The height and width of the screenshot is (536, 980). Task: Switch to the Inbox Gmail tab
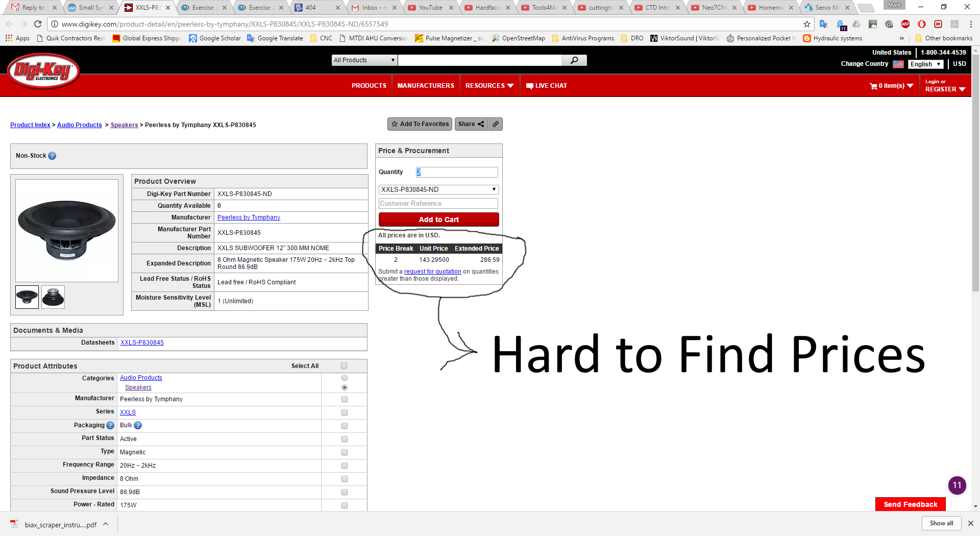coord(374,8)
